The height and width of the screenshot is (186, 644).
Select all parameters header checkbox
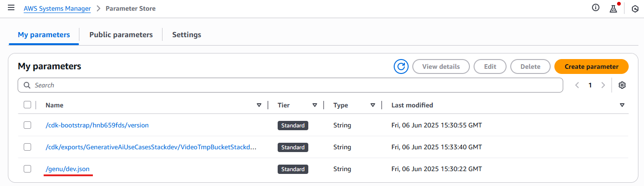(x=27, y=105)
